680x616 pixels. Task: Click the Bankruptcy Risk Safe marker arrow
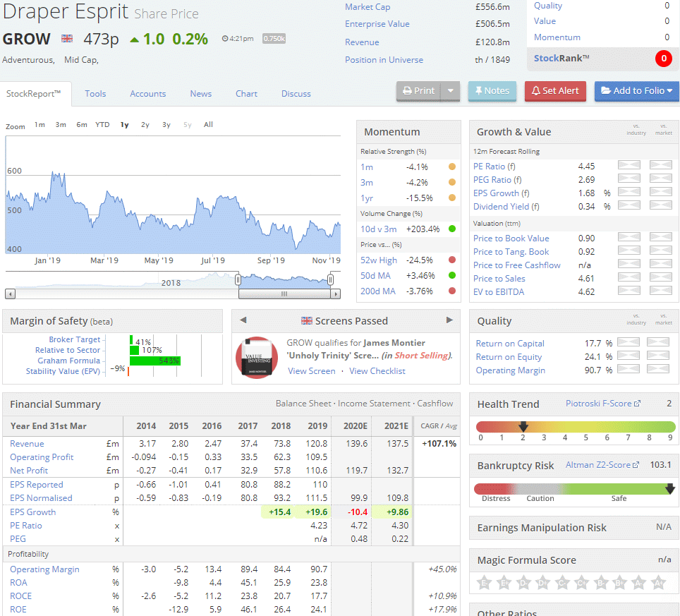pyautogui.click(x=670, y=489)
